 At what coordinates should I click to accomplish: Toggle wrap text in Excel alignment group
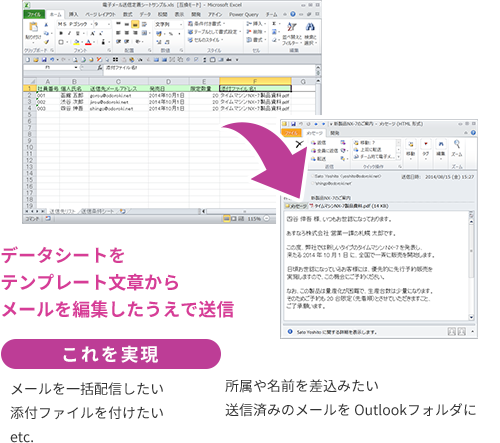click(144, 24)
